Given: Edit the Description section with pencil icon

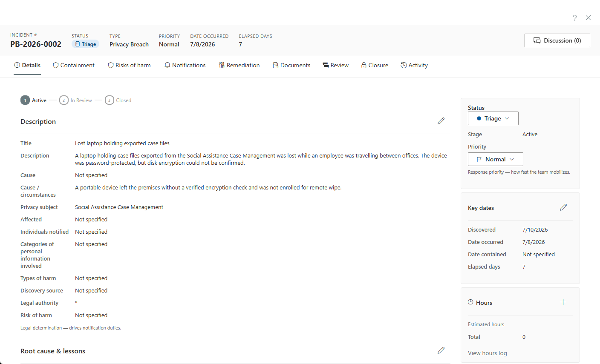Looking at the screenshot, I should coord(441,121).
